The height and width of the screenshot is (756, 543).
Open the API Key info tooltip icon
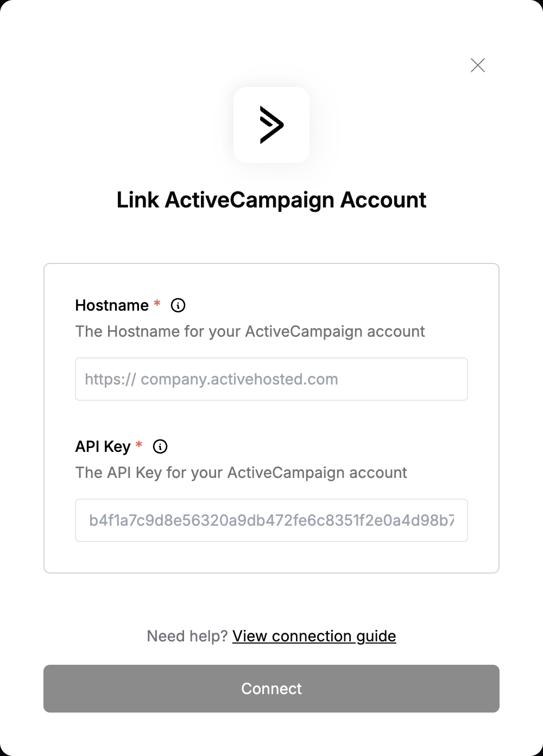coord(160,446)
